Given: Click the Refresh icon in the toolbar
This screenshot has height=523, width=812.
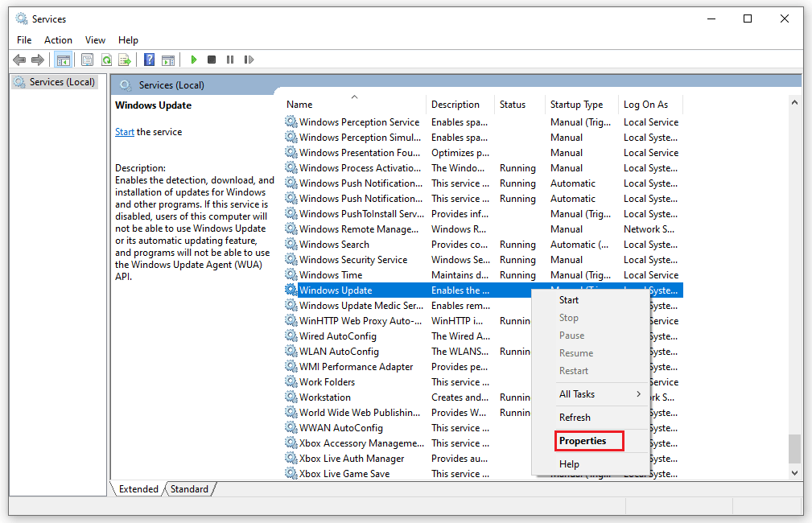Looking at the screenshot, I should pos(106,59).
